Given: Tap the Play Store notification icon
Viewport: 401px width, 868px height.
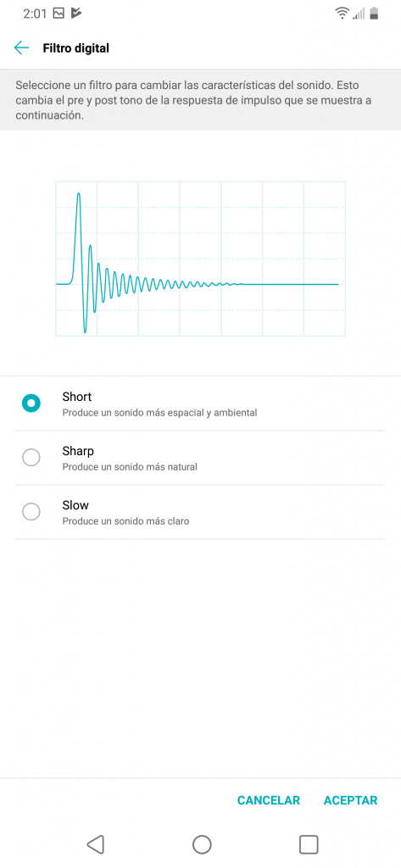Looking at the screenshot, I should point(76,14).
